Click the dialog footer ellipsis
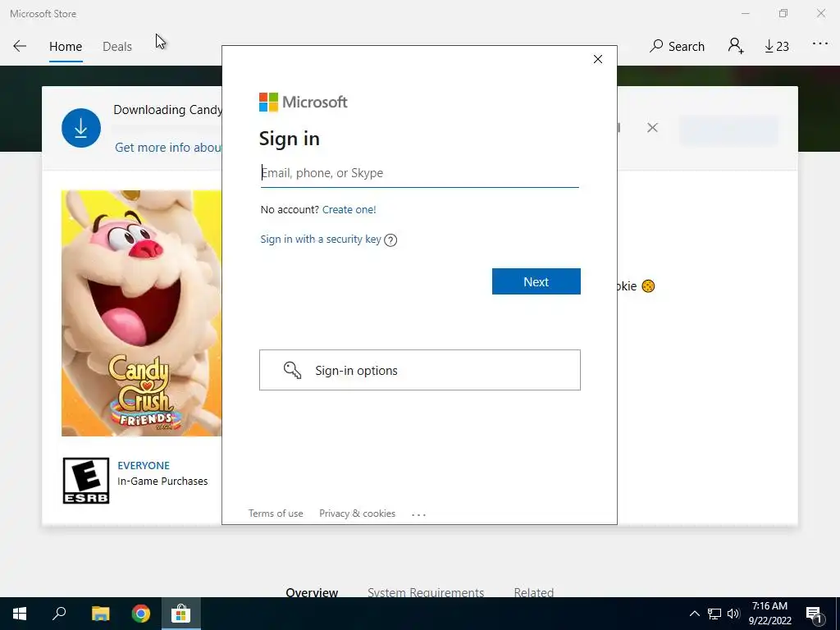This screenshot has width=840, height=630. click(x=418, y=515)
